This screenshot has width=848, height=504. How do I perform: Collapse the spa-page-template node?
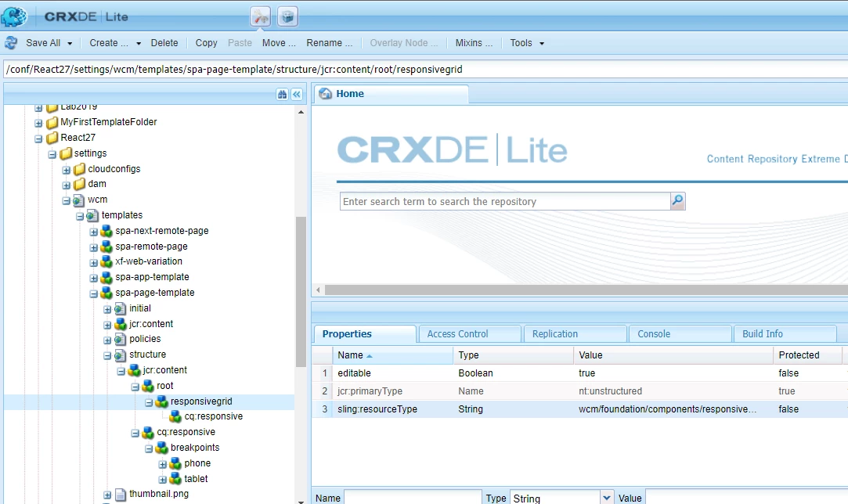point(93,294)
